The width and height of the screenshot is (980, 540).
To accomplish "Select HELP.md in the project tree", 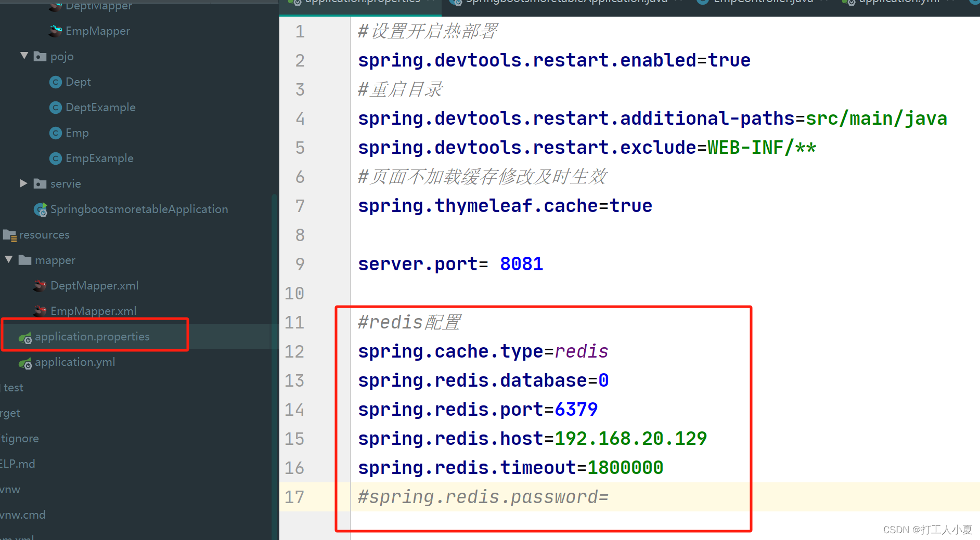I will coord(17,464).
